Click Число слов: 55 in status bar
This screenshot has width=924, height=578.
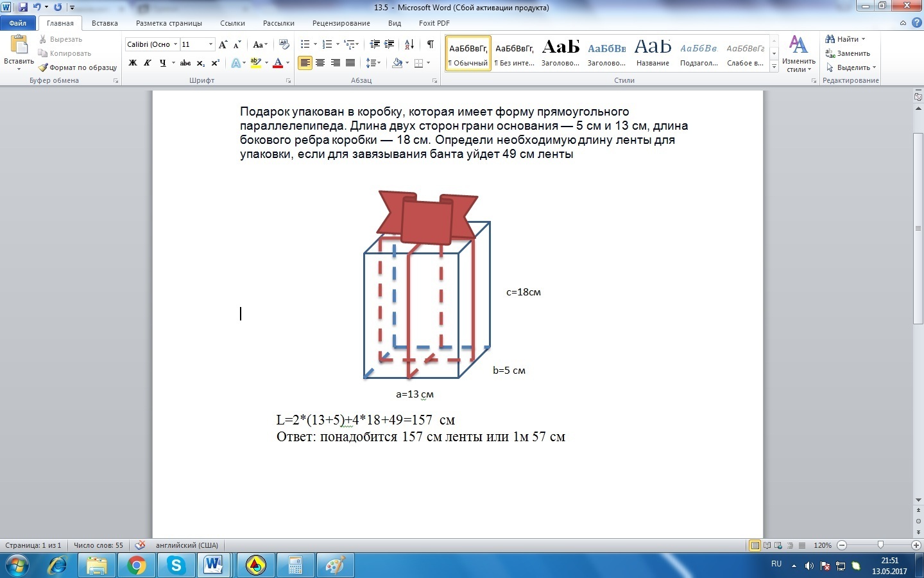(98, 545)
